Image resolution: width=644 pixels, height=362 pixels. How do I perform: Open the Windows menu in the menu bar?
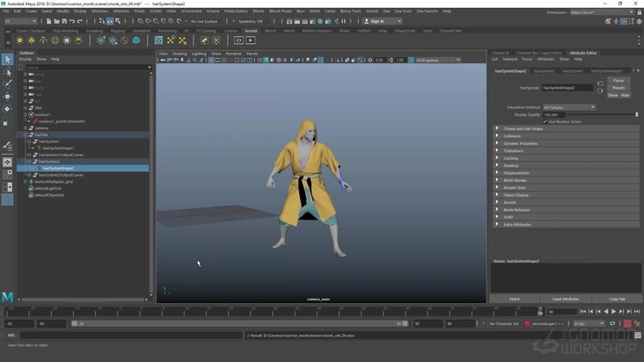point(99,11)
